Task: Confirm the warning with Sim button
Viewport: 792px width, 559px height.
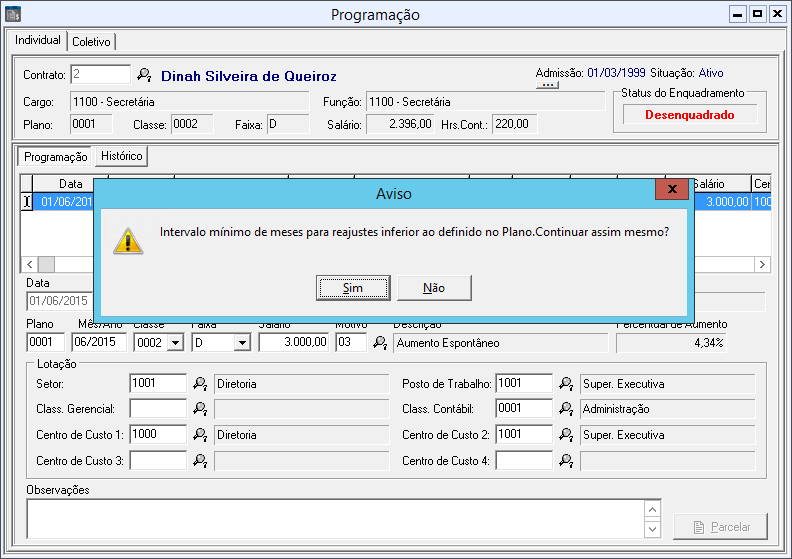Action: (353, 288)
